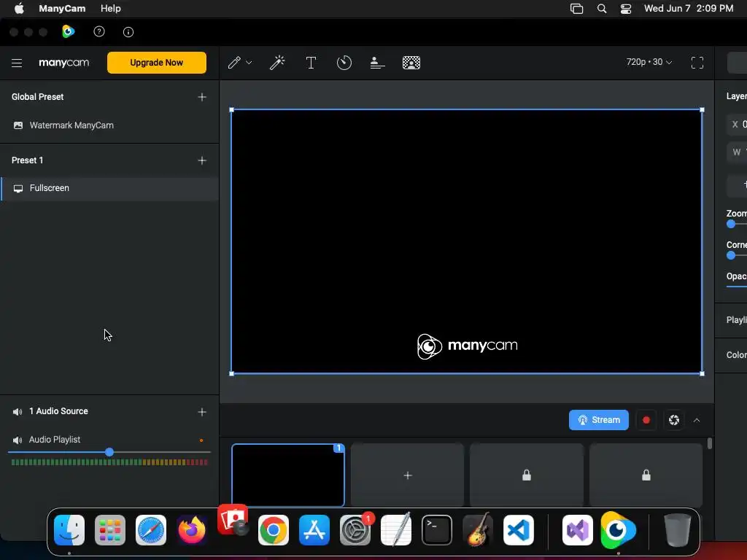The width and height of the screenshot is (747, 560).
Task: Click the first locked preset slot
Action: pos(527,475)
